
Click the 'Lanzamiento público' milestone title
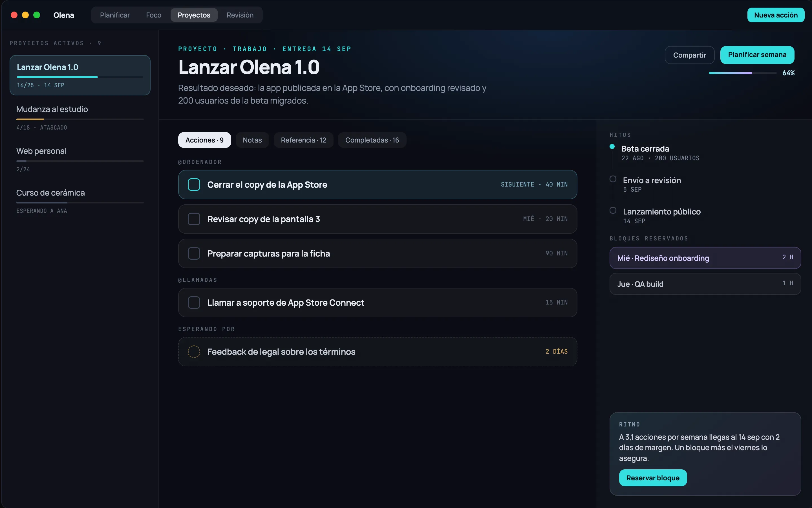point(662,212)
